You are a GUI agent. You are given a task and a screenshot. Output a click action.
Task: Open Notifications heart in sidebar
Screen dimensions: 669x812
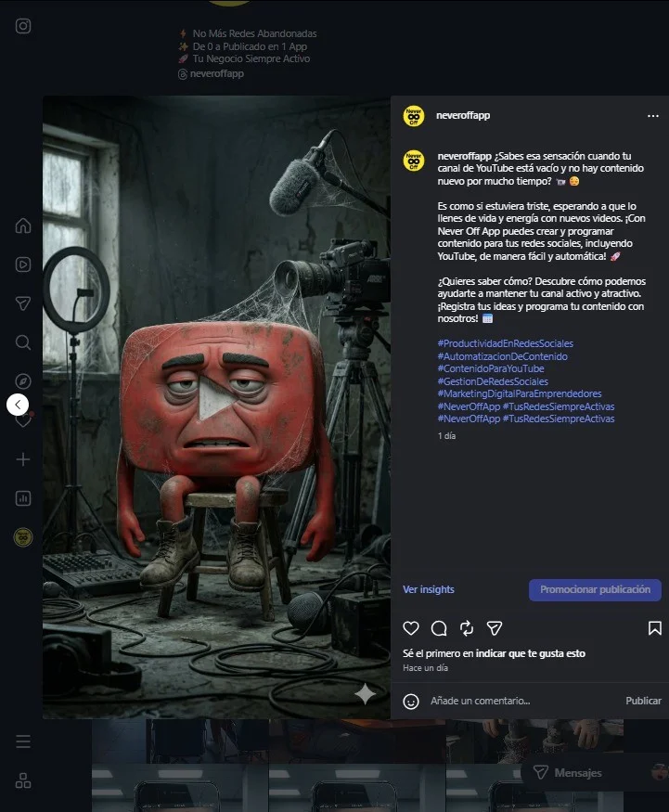(x=24, y=420)
